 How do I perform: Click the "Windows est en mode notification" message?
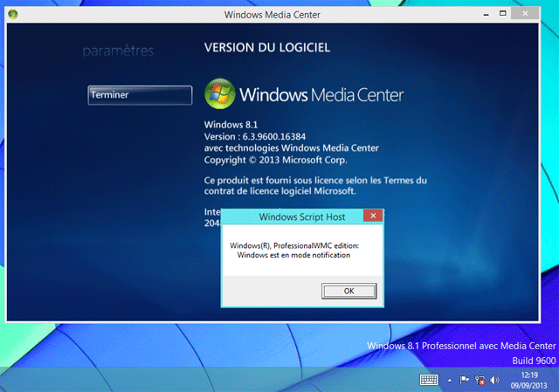coord(293,255)
